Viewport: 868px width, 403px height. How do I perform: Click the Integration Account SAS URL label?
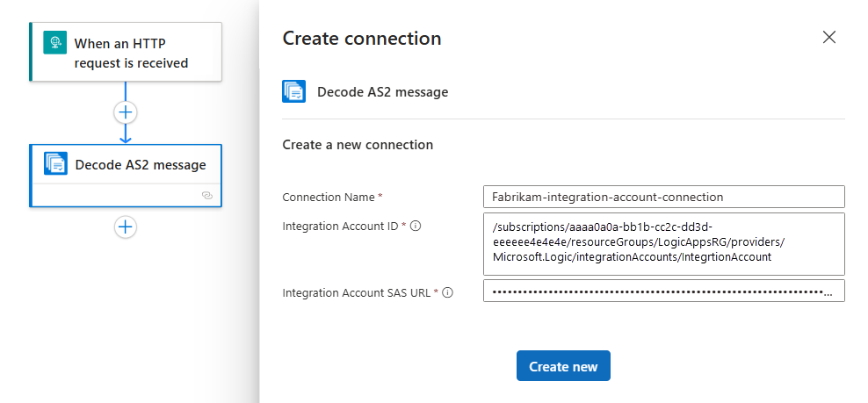358,292
